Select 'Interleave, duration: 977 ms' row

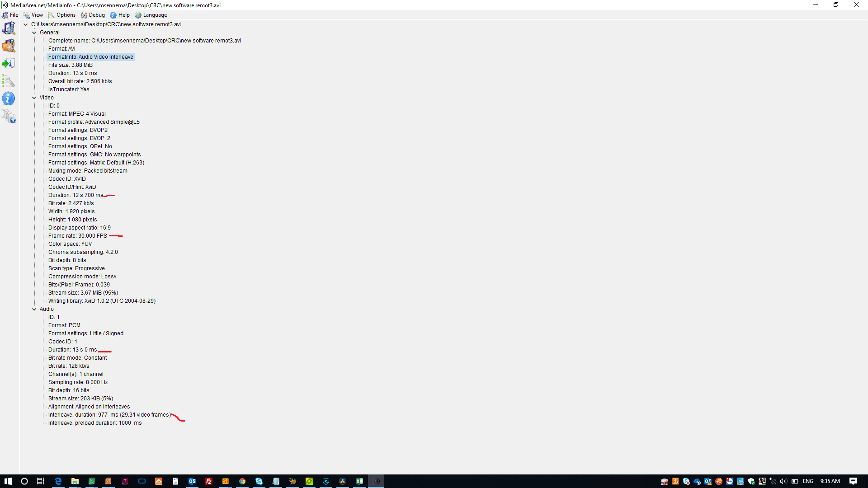[x=109, y=415]
